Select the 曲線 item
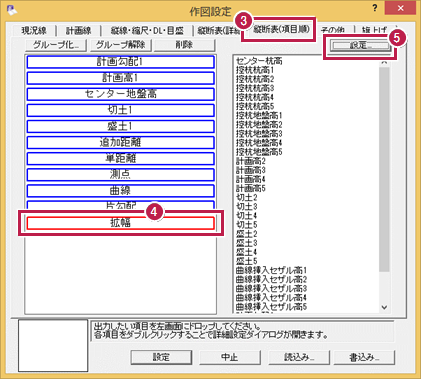Screen dimensions: 421x379 (120, 190)
